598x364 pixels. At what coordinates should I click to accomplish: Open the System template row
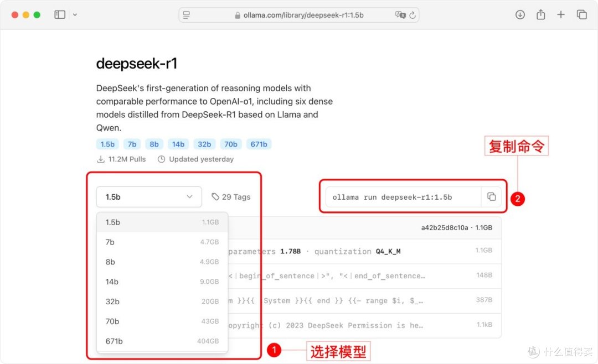point(364,301)
